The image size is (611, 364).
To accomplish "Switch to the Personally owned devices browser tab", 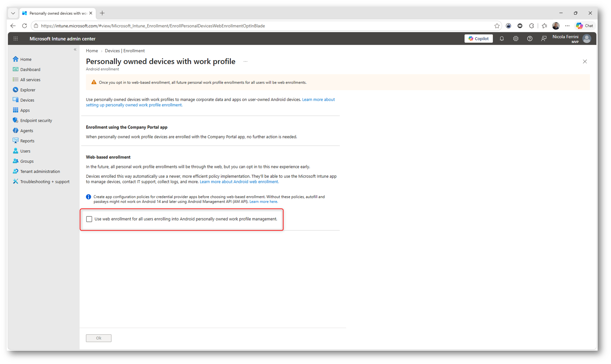I will [58, 13].
